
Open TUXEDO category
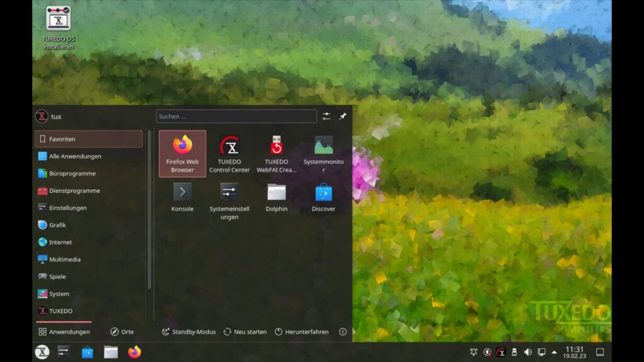click(x=89, y=312)
